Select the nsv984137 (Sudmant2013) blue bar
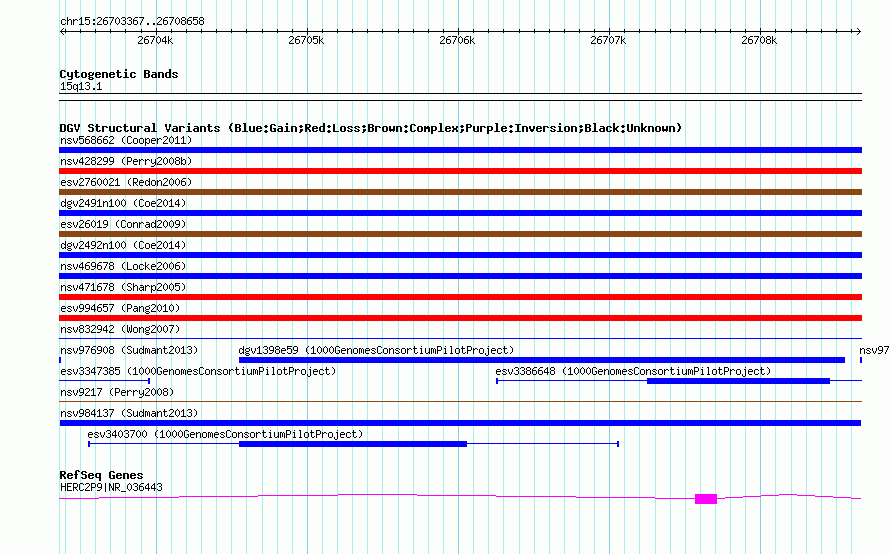Viewport: 890px width, 554px height. (460, 423)
